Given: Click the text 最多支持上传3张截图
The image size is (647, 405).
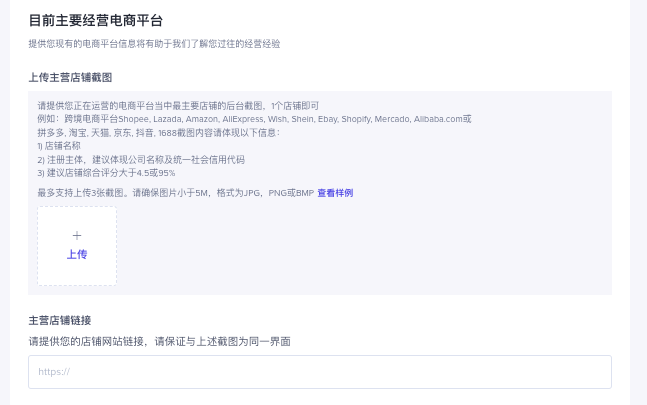Looking at the screenshot, I should (x=84, y=193).
